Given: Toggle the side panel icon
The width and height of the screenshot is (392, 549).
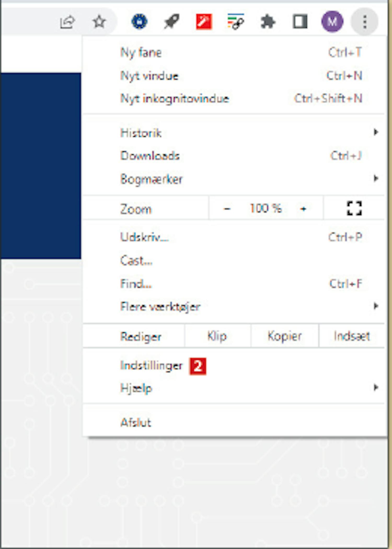Looking at the screenshot, I should tap(300, 21).
